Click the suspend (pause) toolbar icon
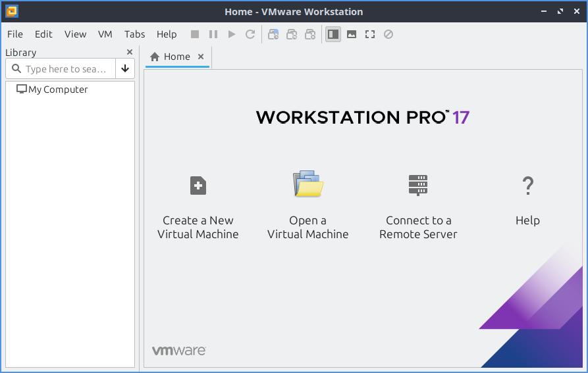Viewport: 588px width, 373px height. click(x=213, y=34)
